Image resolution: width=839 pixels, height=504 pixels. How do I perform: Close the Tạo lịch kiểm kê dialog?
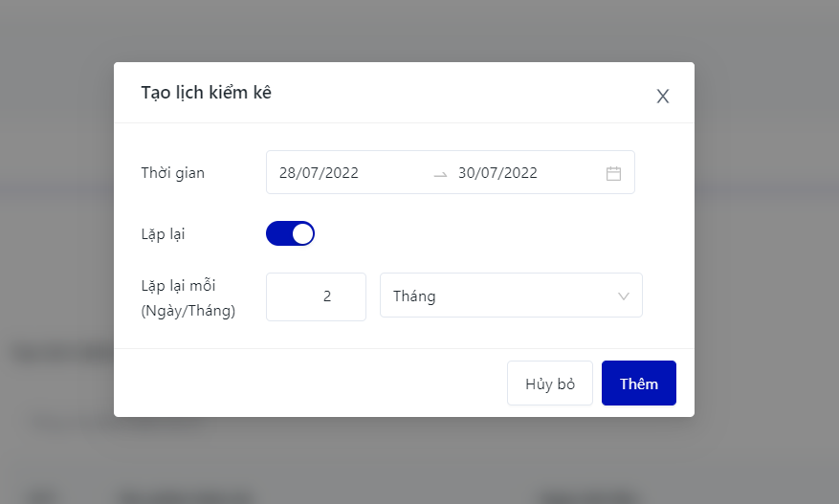point(662,96)
